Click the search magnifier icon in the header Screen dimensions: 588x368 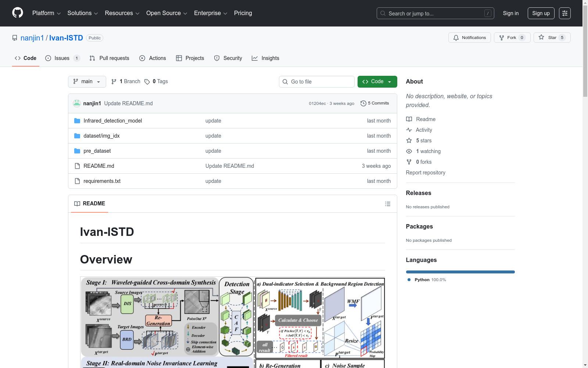383,13
